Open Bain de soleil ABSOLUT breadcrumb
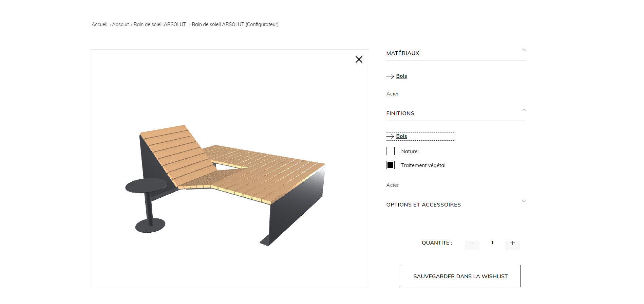This screenshot has width=644, height=304. coord(159,24)
